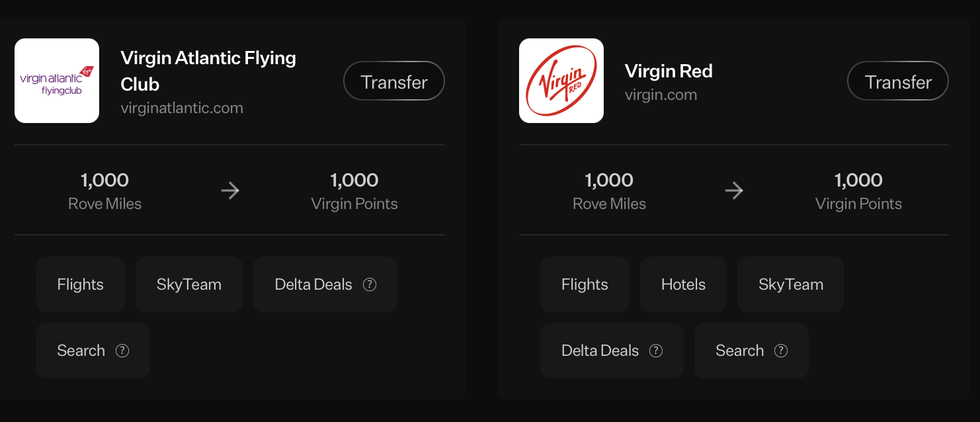Click the Delta Deals chip under Flying Club

click(x=313, y=284)
